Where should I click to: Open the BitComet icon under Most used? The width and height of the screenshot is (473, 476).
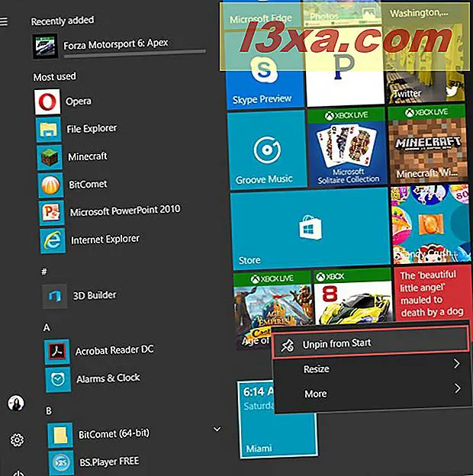pos(50,185)
